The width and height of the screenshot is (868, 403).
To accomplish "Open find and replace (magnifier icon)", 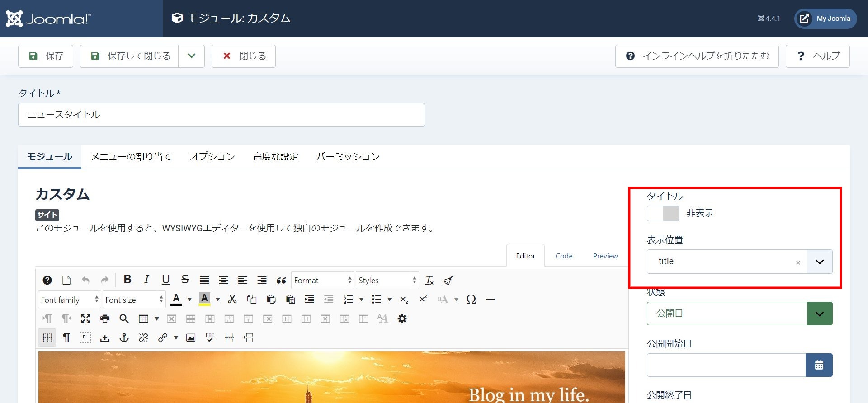I will point(124,319).
